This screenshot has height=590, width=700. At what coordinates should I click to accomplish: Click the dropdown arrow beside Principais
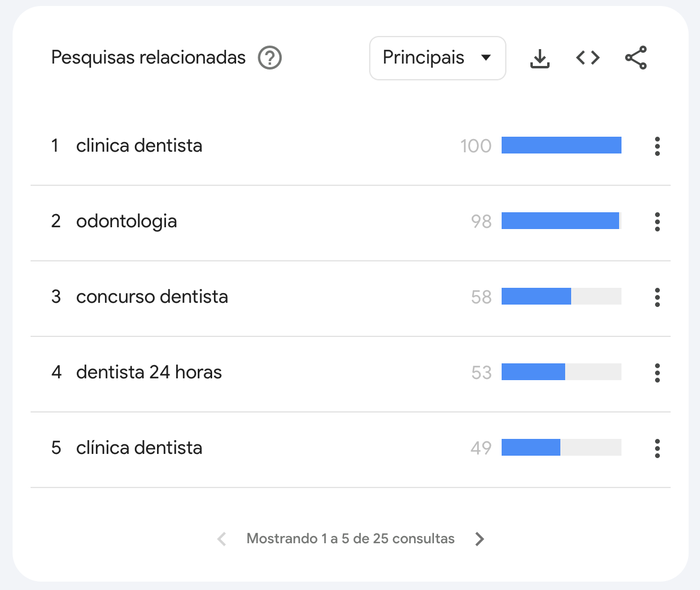487,58
